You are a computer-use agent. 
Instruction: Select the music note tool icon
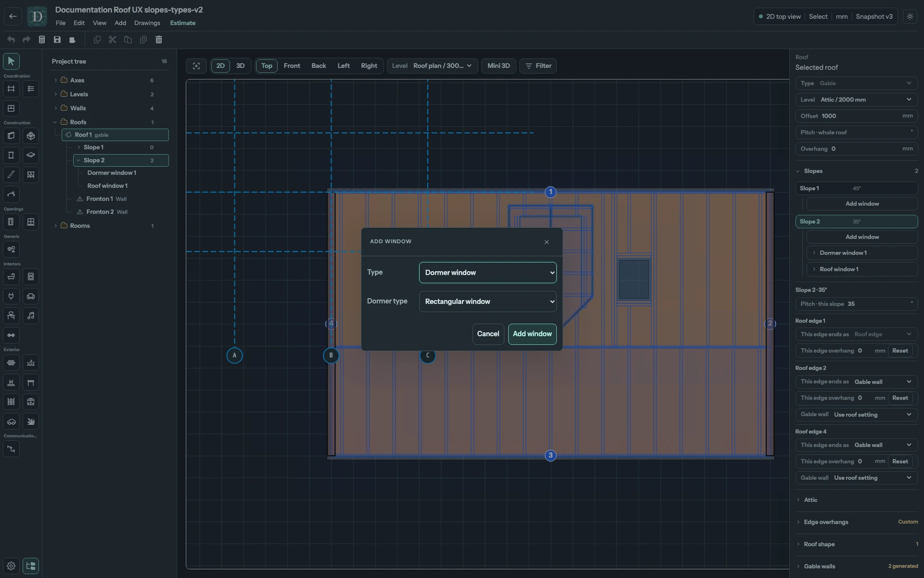point(31,315)
